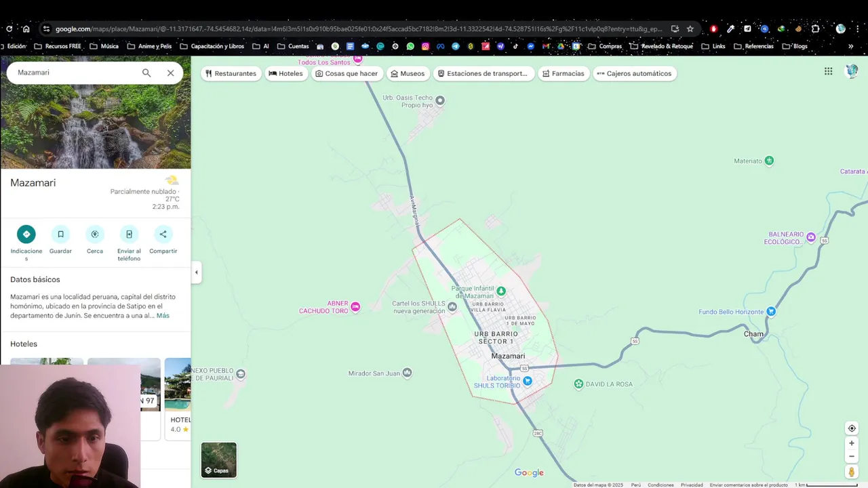Open the WhatsApp bookmark icon
Screen dimensions: 868x488
[410, 46]
